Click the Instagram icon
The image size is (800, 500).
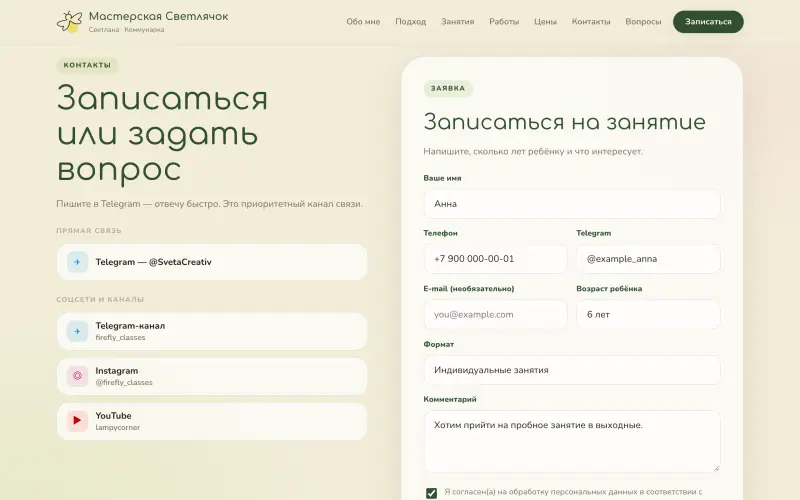pos(77,376)
